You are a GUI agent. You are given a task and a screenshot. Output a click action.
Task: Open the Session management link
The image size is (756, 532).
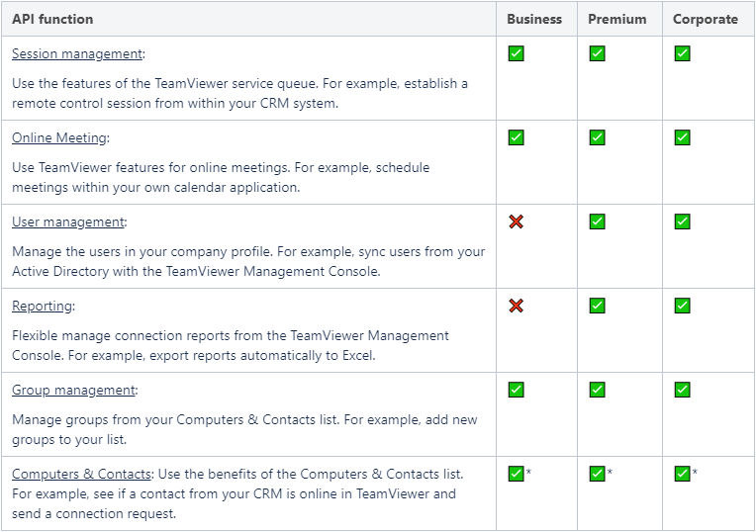click(x=77, y=53)
